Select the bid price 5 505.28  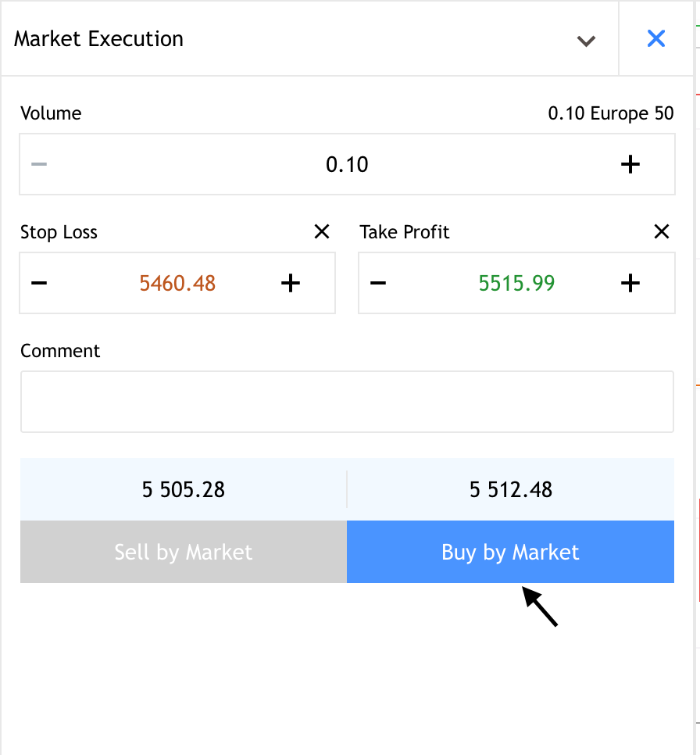(184, 490)
